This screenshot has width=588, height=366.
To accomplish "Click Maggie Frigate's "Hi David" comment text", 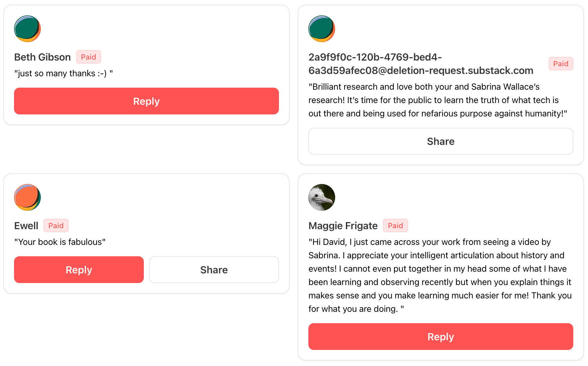I will (439, 275).
